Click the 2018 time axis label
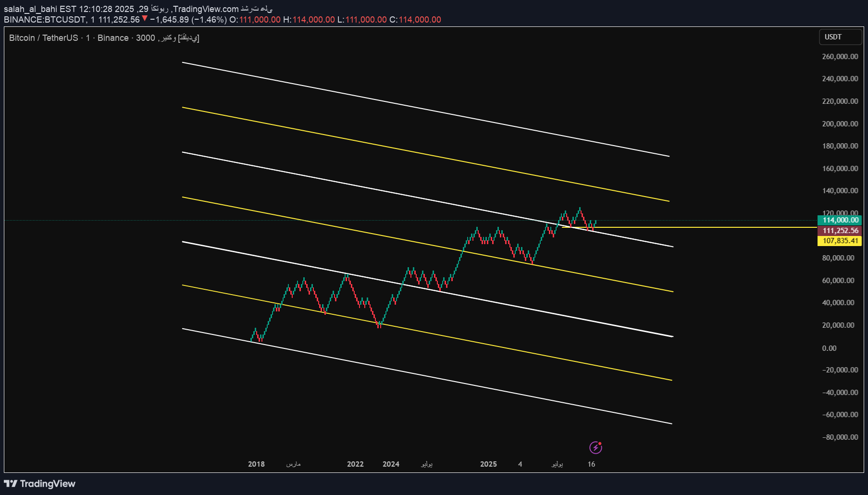This screenshot has width=868, height=495. (x=256, y=464)
